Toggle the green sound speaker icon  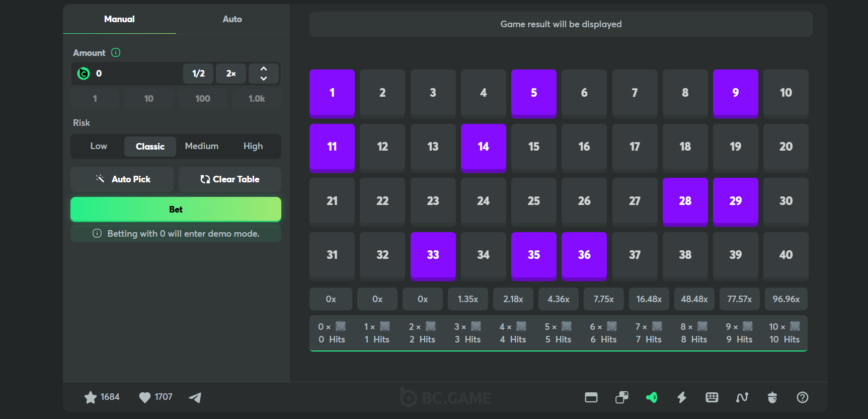tap(652, 397)
